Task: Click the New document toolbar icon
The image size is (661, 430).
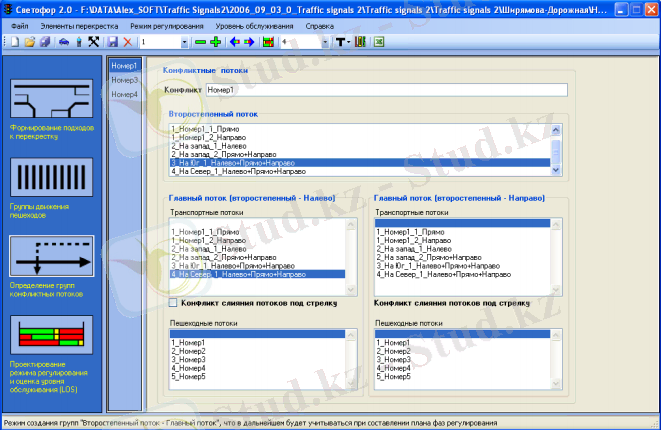Action: (16, 43)
